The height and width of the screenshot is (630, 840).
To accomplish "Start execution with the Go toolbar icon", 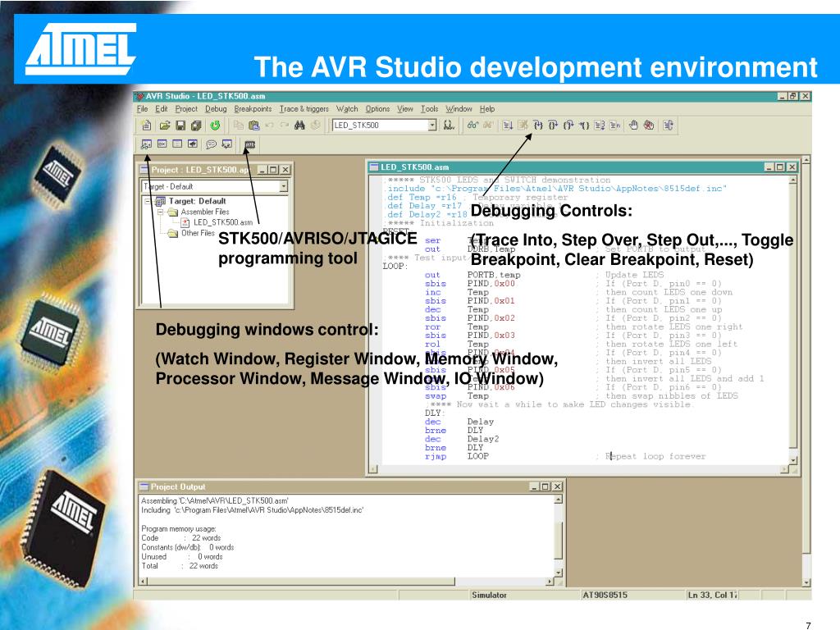I will click(508, 126).
